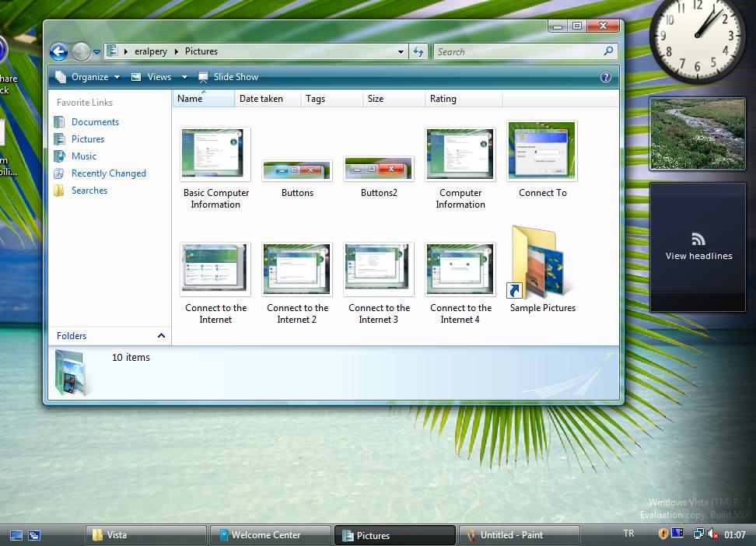756x546 pixels.
Task: Open the Slide Show toolbar icon
Action: 228,76
